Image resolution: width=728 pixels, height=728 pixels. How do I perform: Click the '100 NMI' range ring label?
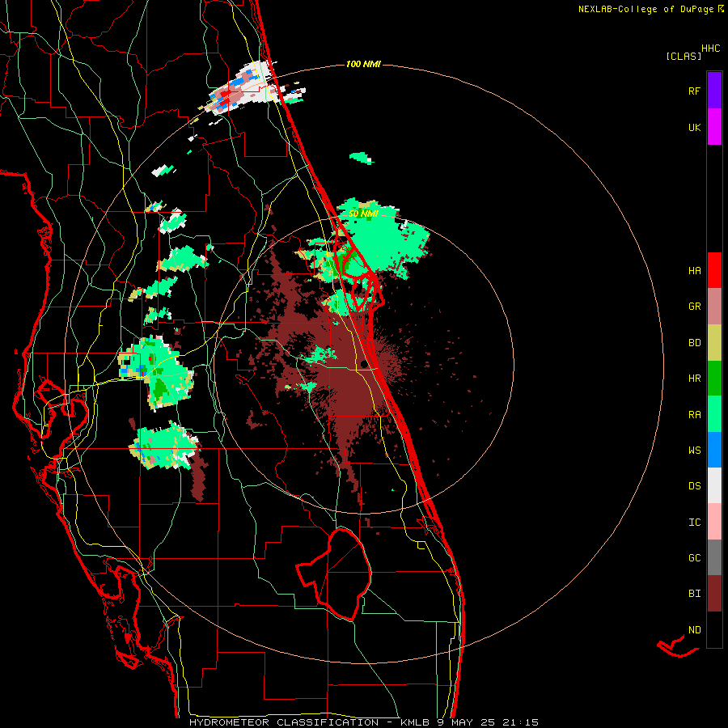[363, 64]
